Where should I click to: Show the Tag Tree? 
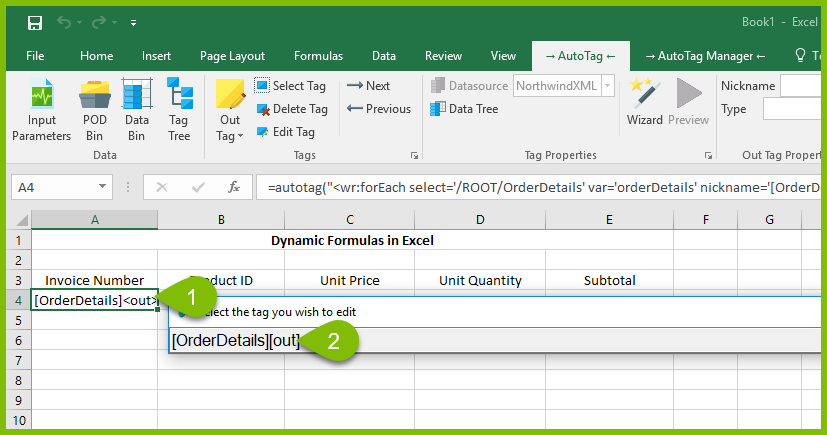[x=179, y=110]
